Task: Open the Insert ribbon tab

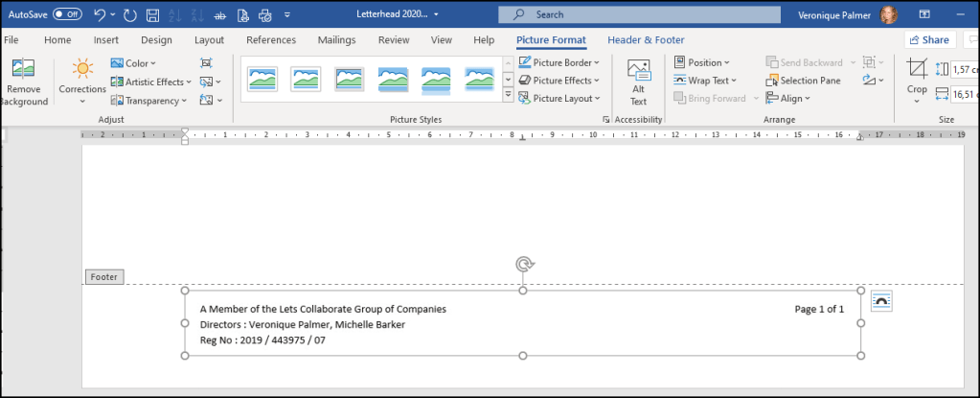Action: click(x=106, y=39)
